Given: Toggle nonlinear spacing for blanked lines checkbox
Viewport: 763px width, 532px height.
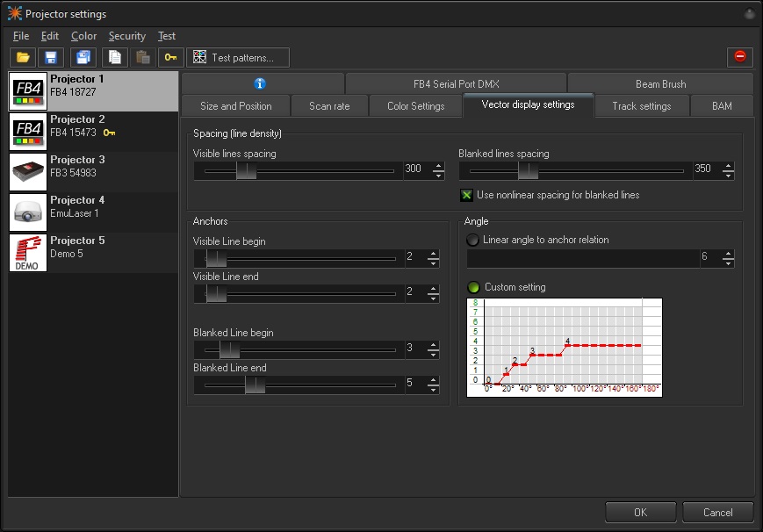Looking at the screenshot, I should coord(467,195).
